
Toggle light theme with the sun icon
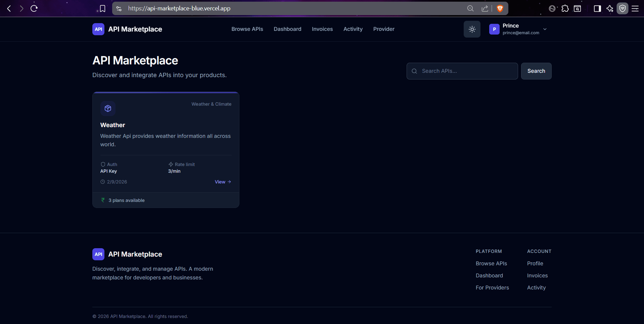pyautogui.click(x=472, y=29)
